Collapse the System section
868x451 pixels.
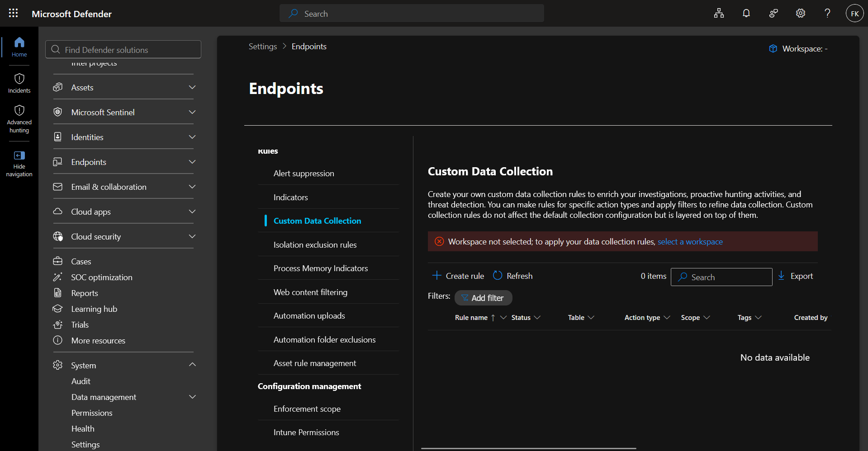pos(192,365)
